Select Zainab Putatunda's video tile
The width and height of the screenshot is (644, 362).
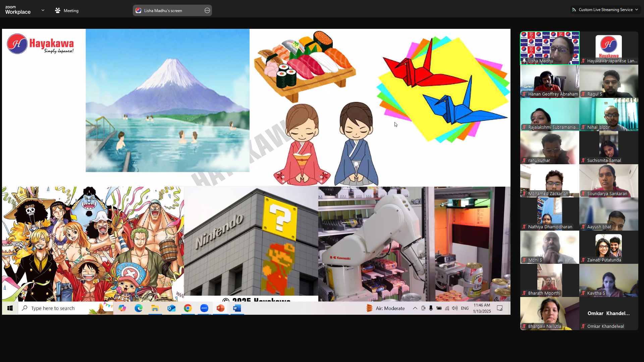click(609, 247)
